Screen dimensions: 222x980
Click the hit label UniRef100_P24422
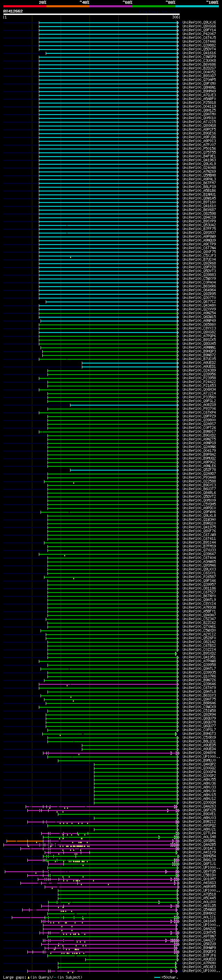(x=199, y=382)
